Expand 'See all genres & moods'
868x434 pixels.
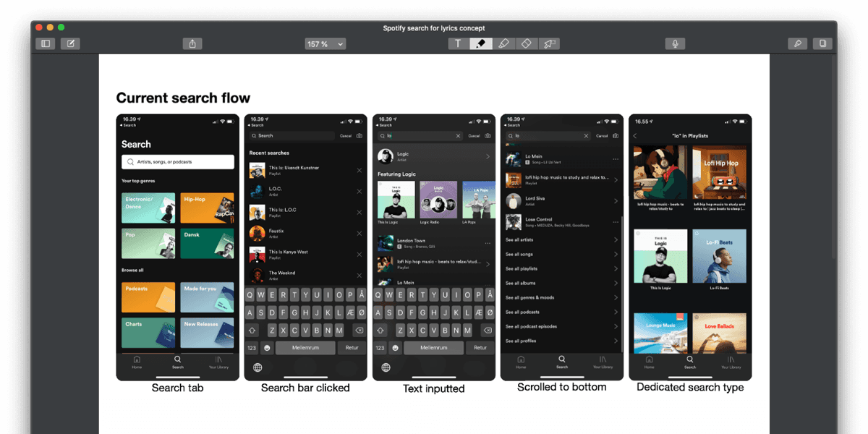[562, 297]
